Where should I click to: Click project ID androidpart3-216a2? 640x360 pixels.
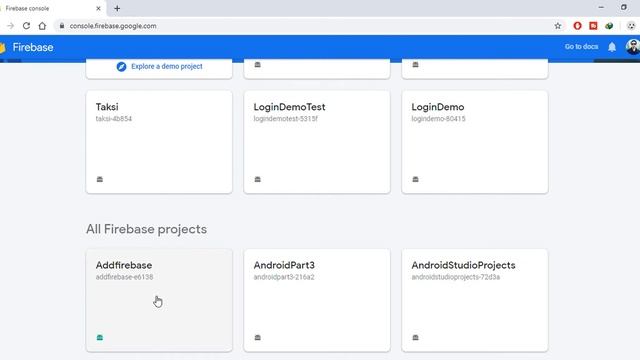(x=284, y=277)
